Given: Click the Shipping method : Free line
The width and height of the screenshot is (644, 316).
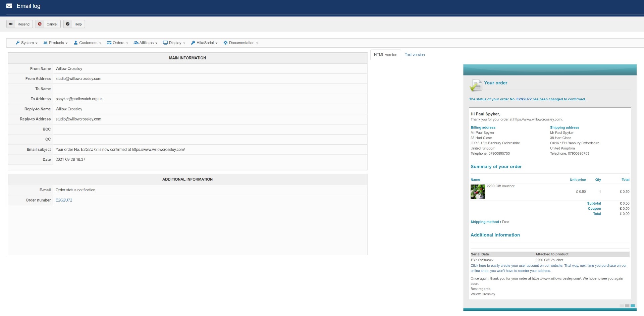Looking at the screenshot, I should [x=490, y=222].
